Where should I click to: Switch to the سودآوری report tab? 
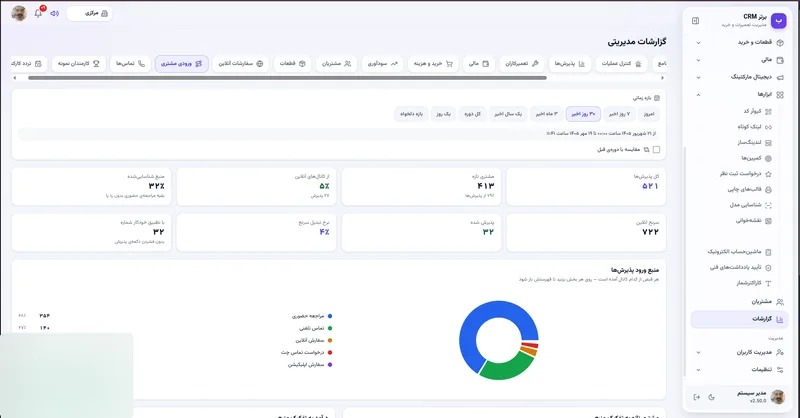382,64
